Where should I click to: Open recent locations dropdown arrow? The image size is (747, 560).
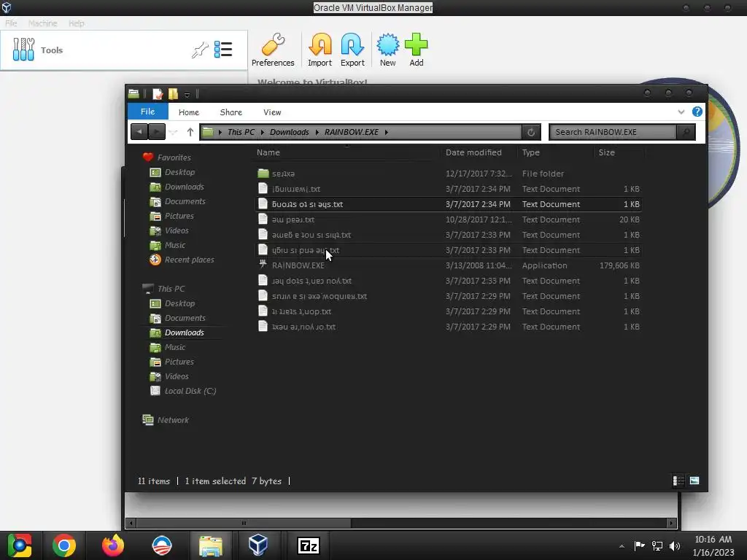[x=174, y=132]
